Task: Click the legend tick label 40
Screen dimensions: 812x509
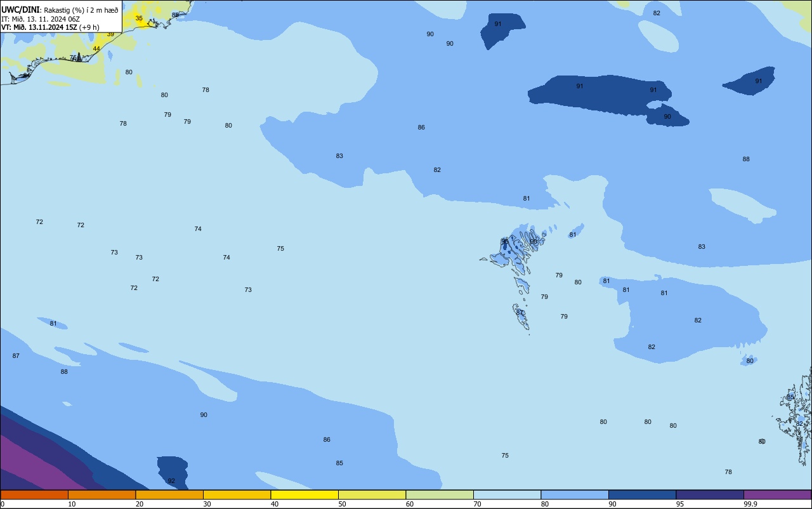Action: pos(275,504)
